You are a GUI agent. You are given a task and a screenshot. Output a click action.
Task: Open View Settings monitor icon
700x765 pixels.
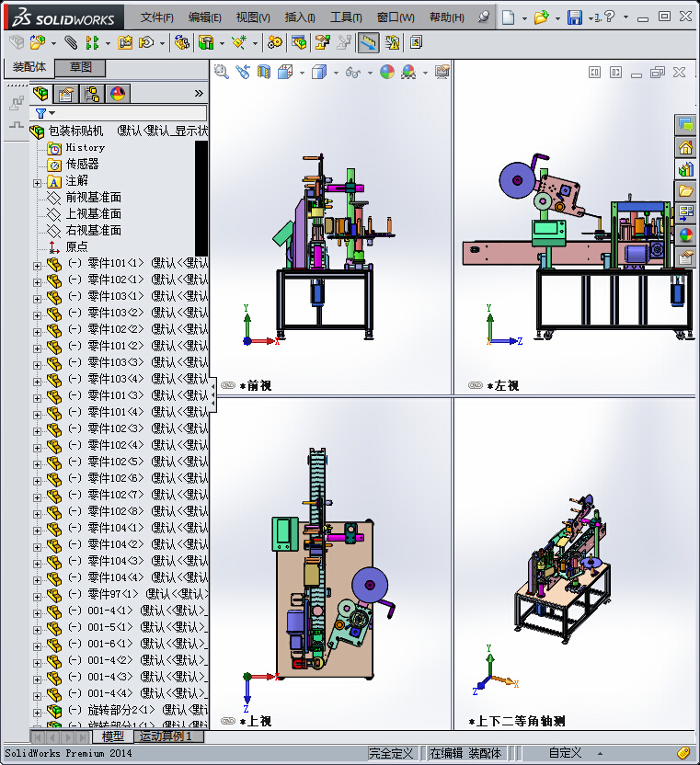click(x=442, y=73)
